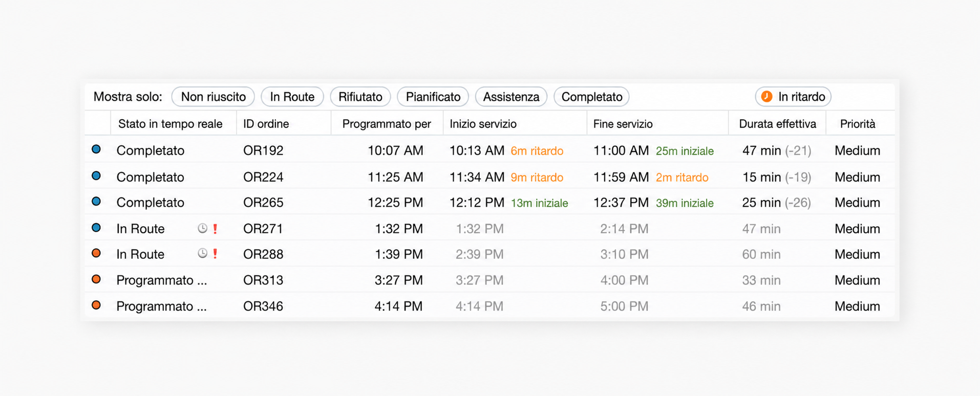
Task: Click the blue status dot for OR271
Action: pyautogui.click(x=96, y=228)
